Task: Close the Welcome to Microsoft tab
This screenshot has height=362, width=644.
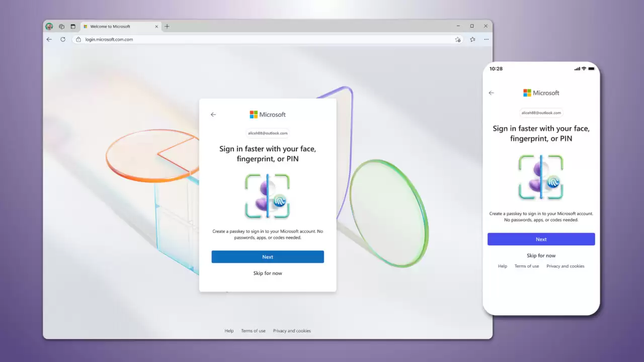Action: click(156, 27)
